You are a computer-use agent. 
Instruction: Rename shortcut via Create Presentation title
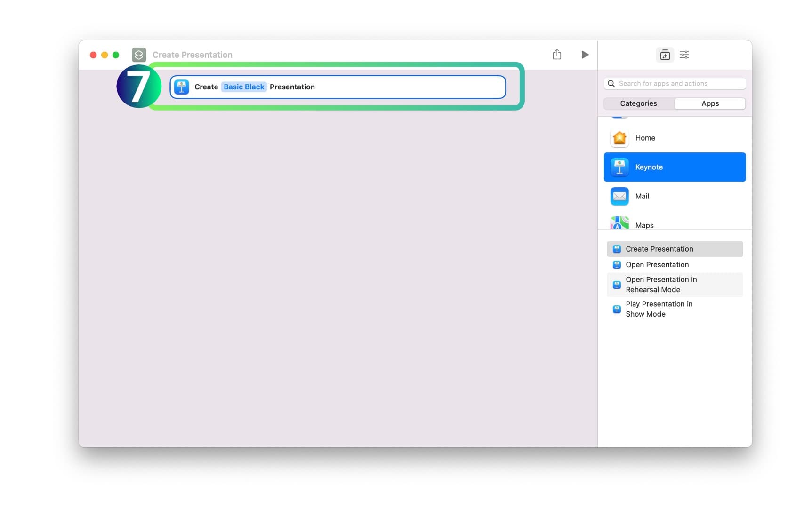[x=192, y=55]
